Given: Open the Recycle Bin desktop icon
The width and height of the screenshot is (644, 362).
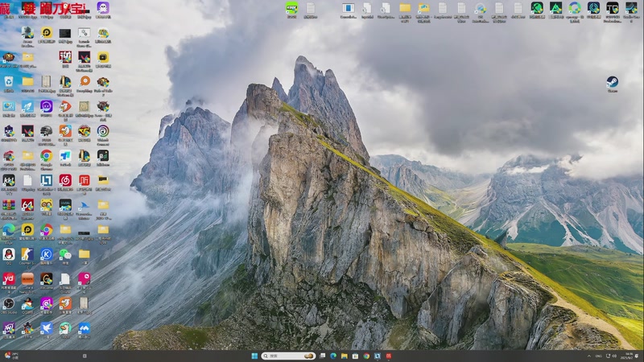Looking at the screenshot, I should coord(9,82).
